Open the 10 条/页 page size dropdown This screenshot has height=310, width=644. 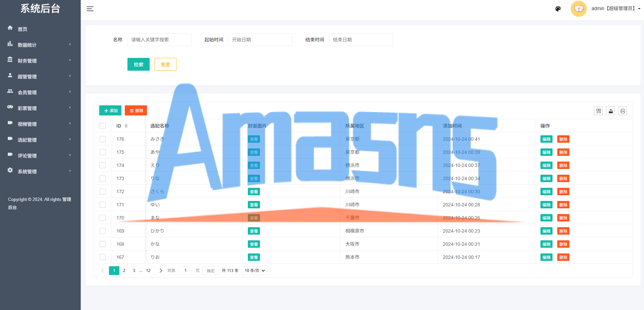coord(254,271)
